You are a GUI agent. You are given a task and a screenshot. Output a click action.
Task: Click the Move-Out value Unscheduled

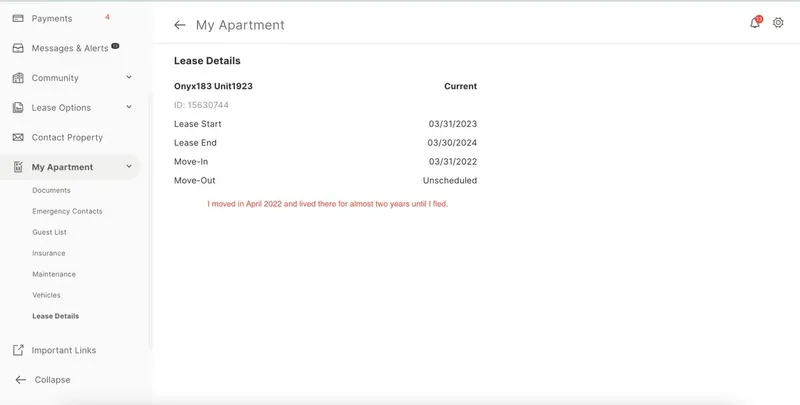(x=450, y=181)
